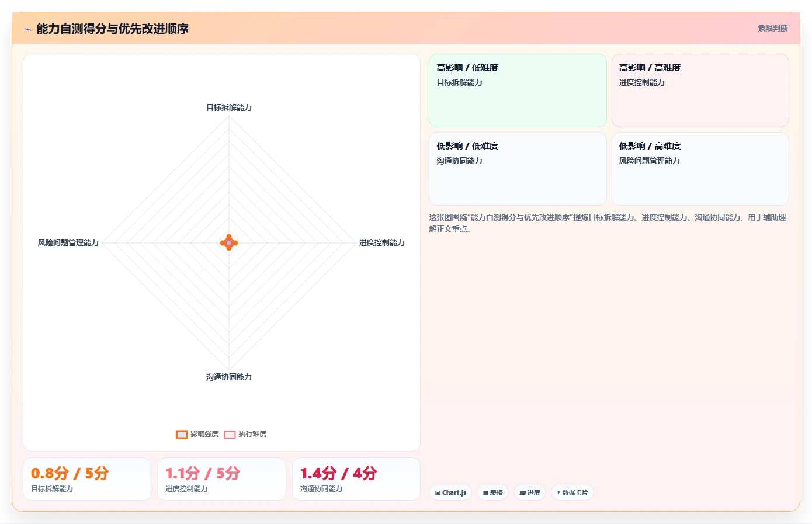Image resolution: width=812 pixels, height=524 pixels.
Task: Click the 进度控制能力 radar axis label
Action: click(382, 242)
